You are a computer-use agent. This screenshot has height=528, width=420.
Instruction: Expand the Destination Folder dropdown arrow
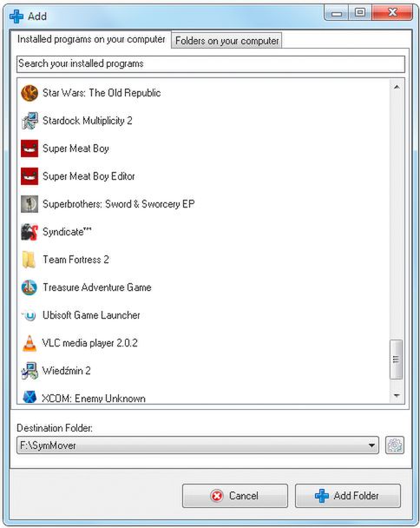pyautogui.click(x=371, y=445)
